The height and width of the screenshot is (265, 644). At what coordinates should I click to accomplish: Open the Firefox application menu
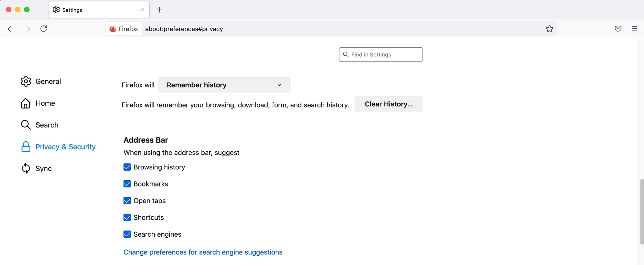click(634, 29)
